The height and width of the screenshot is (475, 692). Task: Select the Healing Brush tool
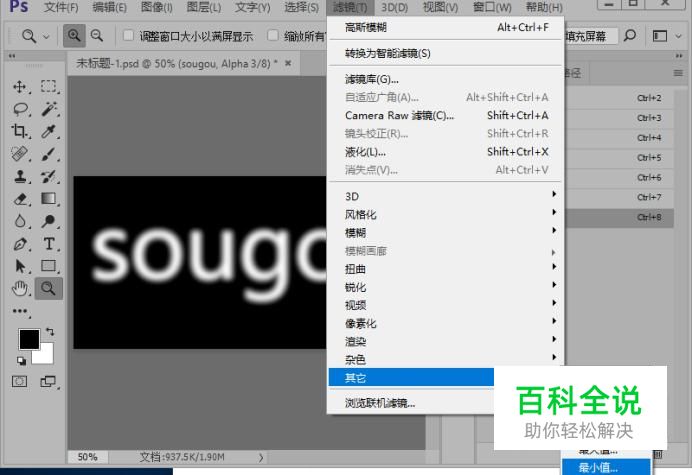19,154
